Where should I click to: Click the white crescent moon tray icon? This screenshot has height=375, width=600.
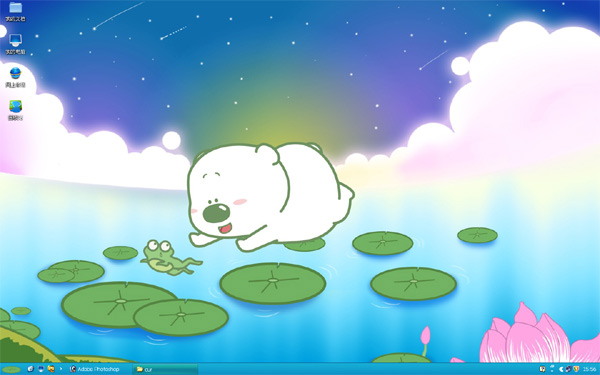point(561,369)
